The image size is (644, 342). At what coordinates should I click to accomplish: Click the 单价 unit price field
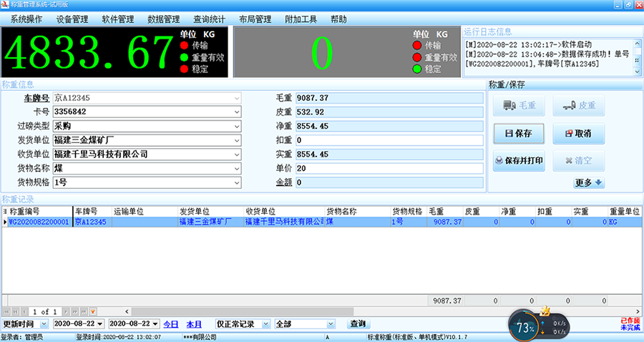pos(389,168)
